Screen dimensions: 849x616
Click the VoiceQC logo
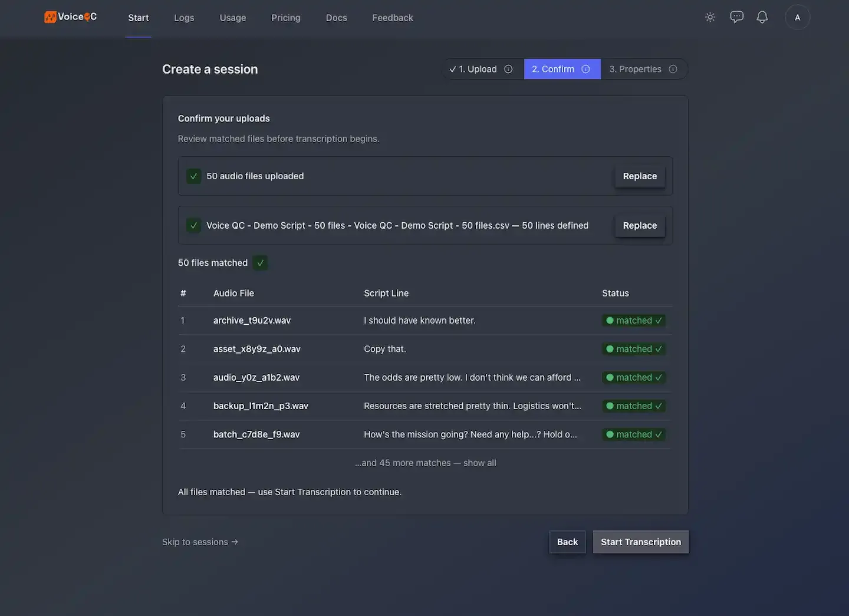pos(71,17)
